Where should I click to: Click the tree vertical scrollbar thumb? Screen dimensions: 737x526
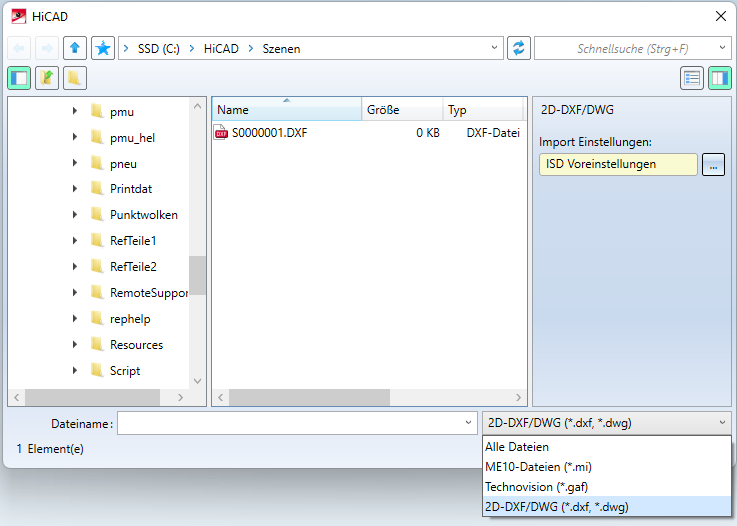click(x=197, y=275)
